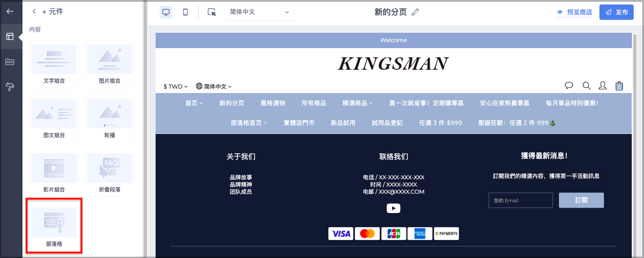Click the PAYMENTS logo badge
Image resolution: width=644 pixels, height=258 pixels.
pos(447,234)
